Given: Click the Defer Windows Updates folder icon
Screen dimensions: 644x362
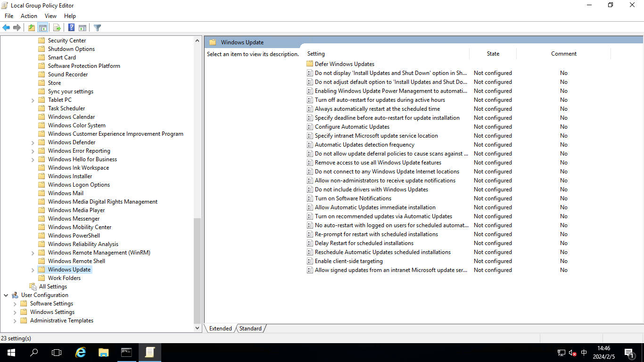Looking at the screenshot, I should [x=310, y=64].
